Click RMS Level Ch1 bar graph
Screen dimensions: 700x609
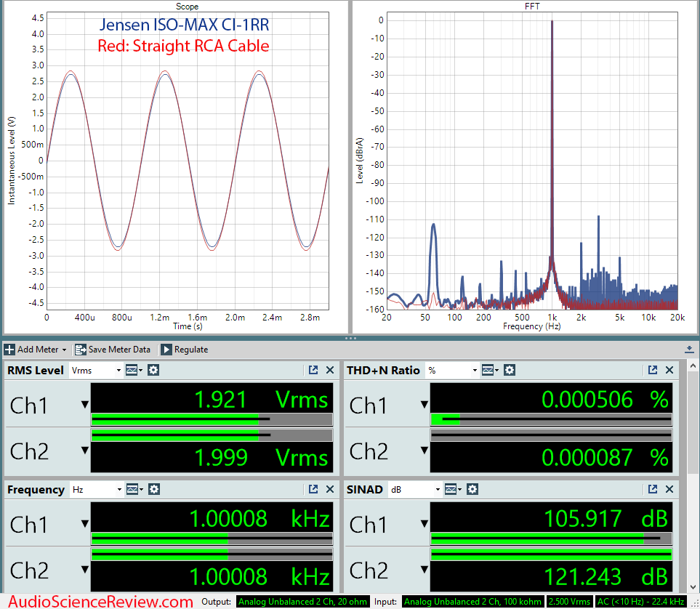tap(212, 419)
